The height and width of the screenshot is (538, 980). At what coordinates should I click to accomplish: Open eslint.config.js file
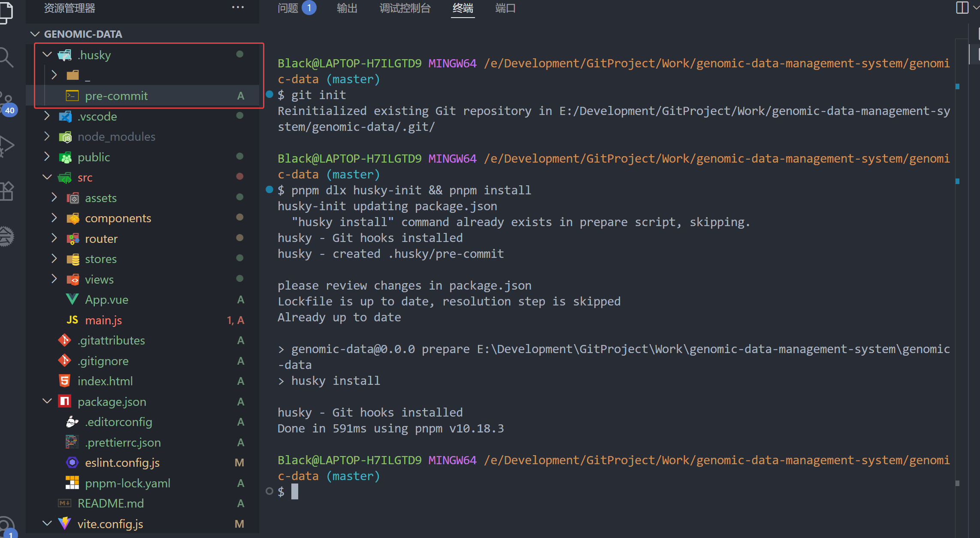tap(122, 462)
